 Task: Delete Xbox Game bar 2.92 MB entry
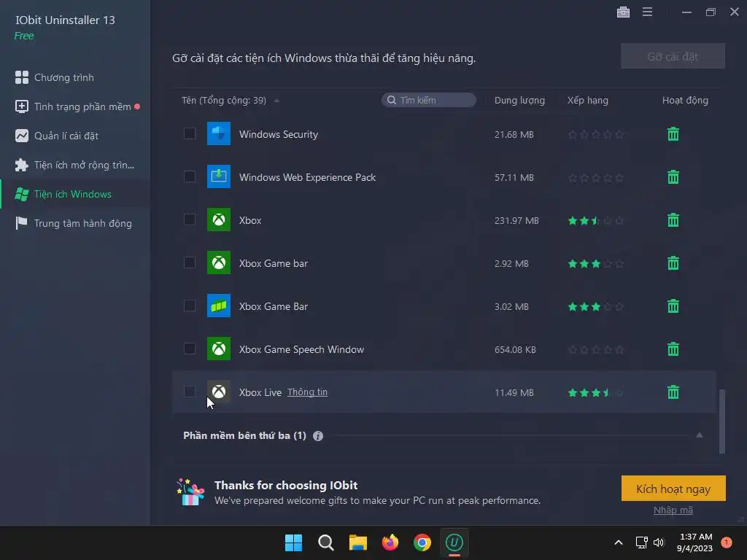[x=673, y=262]
